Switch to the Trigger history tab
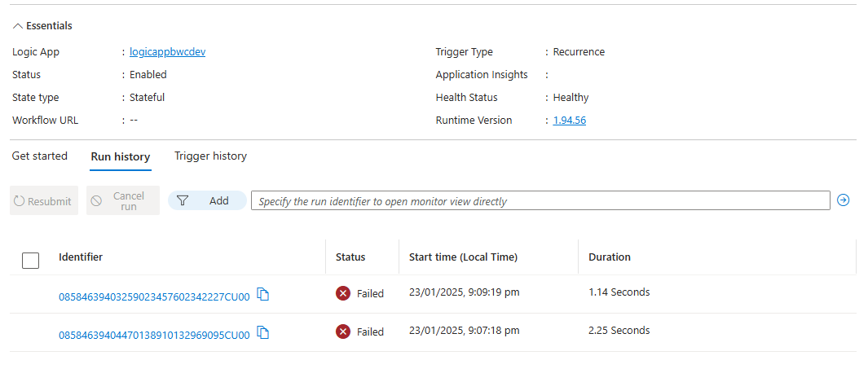This screenshot has height=382, width=868. (210, 156)
